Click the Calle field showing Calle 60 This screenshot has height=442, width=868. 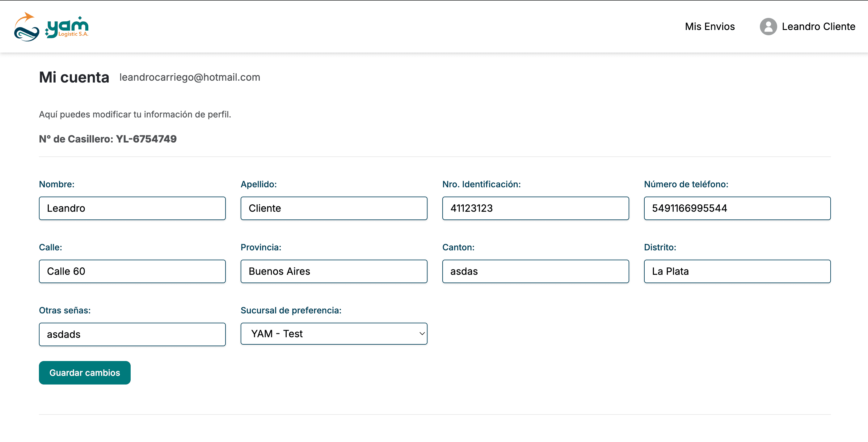tap(132, 271)
